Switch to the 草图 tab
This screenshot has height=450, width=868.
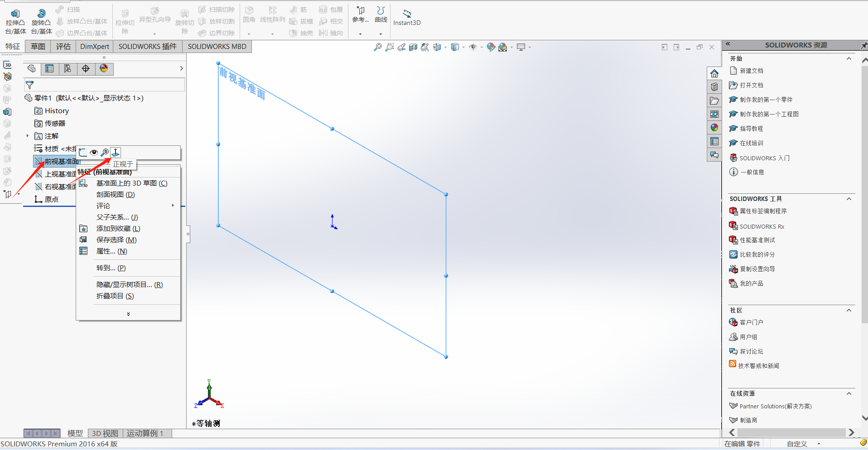click(x=38, y=46)
